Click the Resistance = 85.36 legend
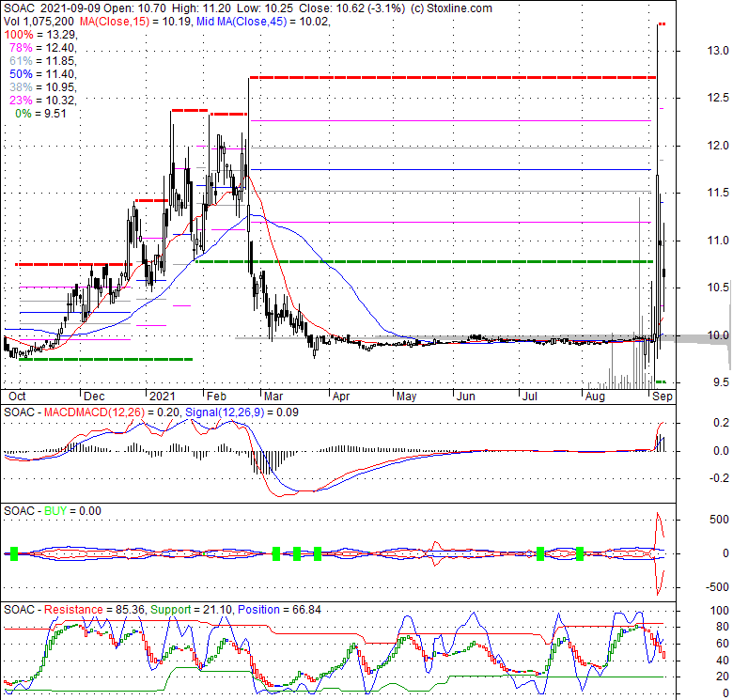The width and height of the screenshot is (733, 700). click(x=95, y=610)
